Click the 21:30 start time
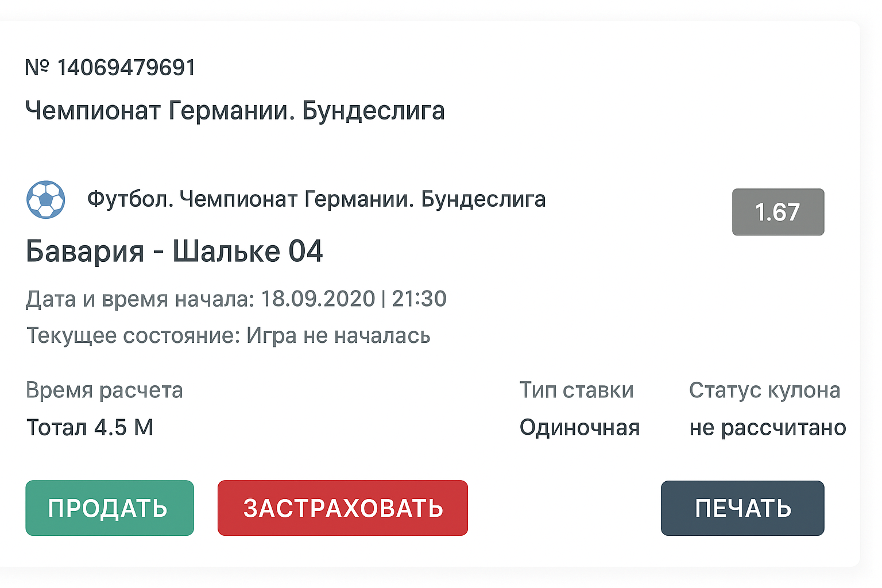 tap(419, 299)
